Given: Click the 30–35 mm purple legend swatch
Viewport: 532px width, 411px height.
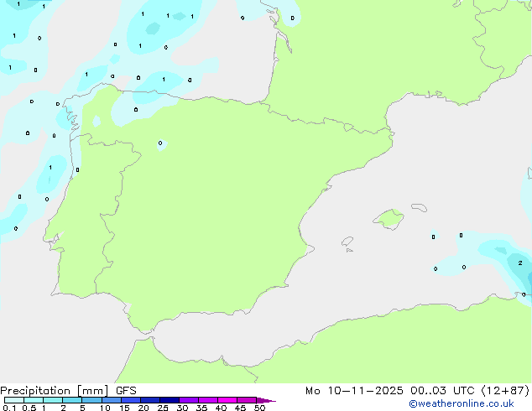Looking at the screenshot, I should point(189,400).
